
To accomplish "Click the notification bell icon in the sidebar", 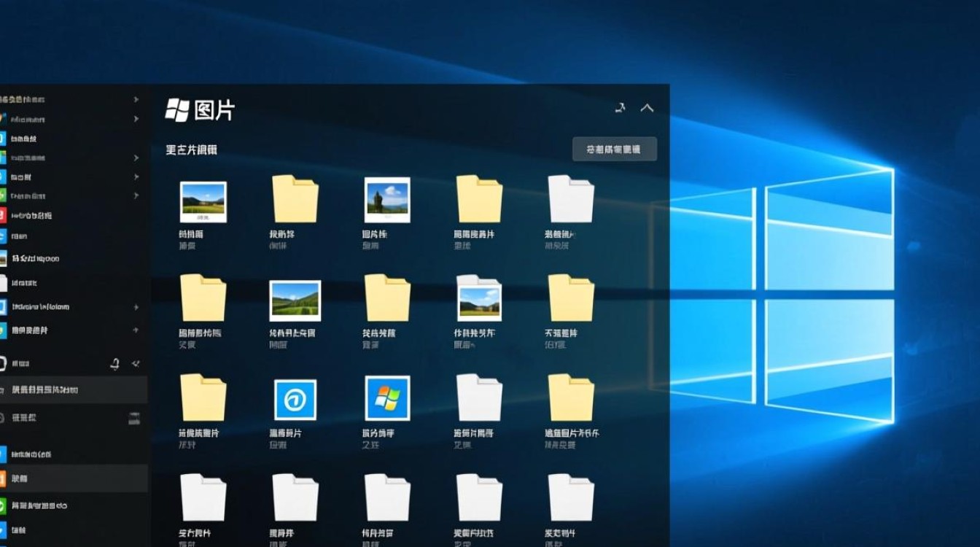I will tap(114, 362).
